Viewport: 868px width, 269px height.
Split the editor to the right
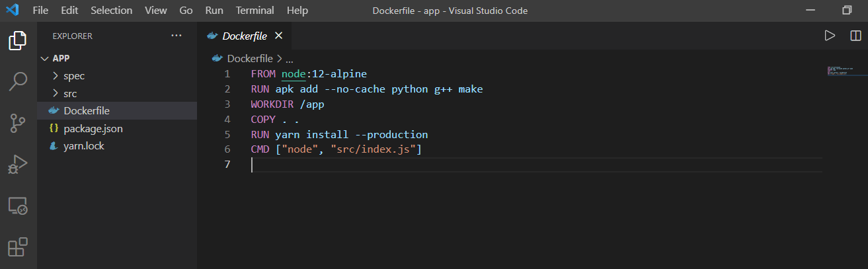coord(855,36)
